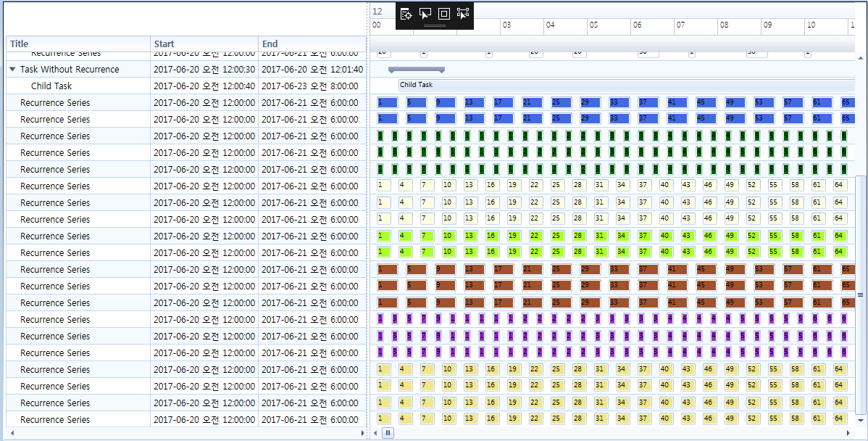Select yellow block 40 in bottommost timeline row
The width and height of the screenshot is (868, 441).
click(666, 419)
